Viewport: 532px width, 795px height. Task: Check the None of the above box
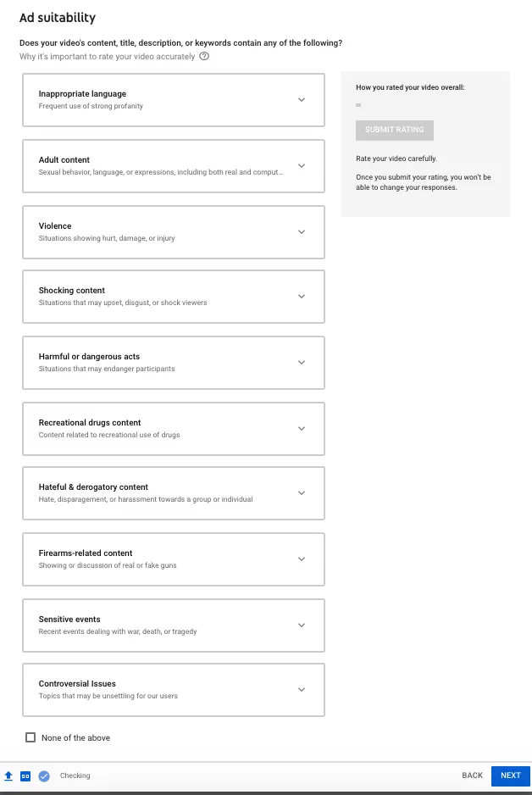(30, 737)
